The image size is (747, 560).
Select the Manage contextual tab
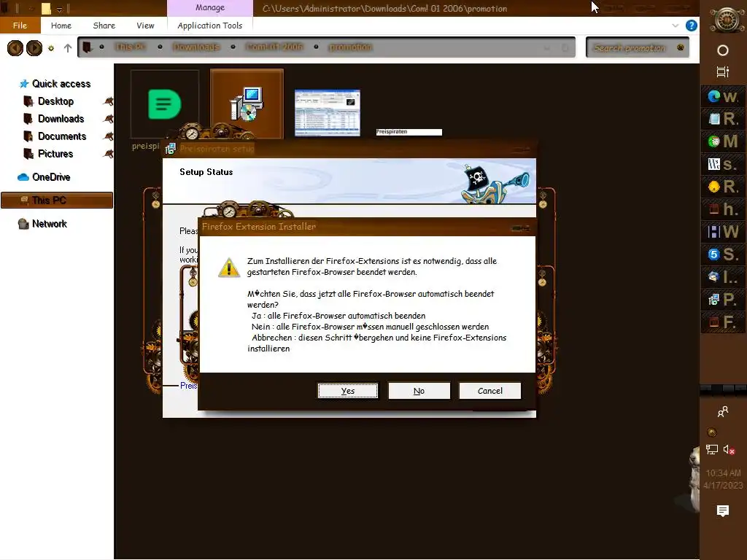209,7
